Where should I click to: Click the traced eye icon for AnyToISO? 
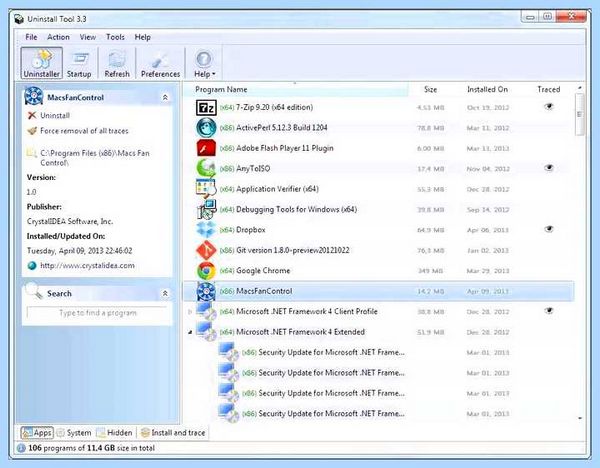tap(549, 168)
